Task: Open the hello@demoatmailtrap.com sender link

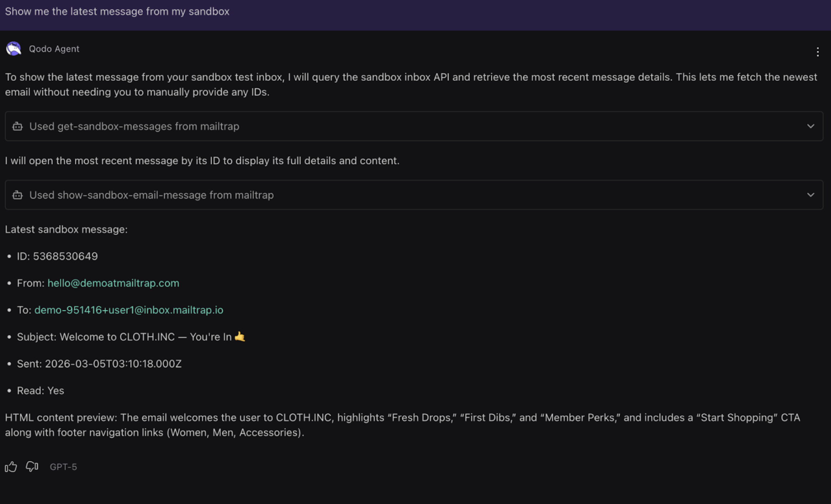Action: (113, 283)
